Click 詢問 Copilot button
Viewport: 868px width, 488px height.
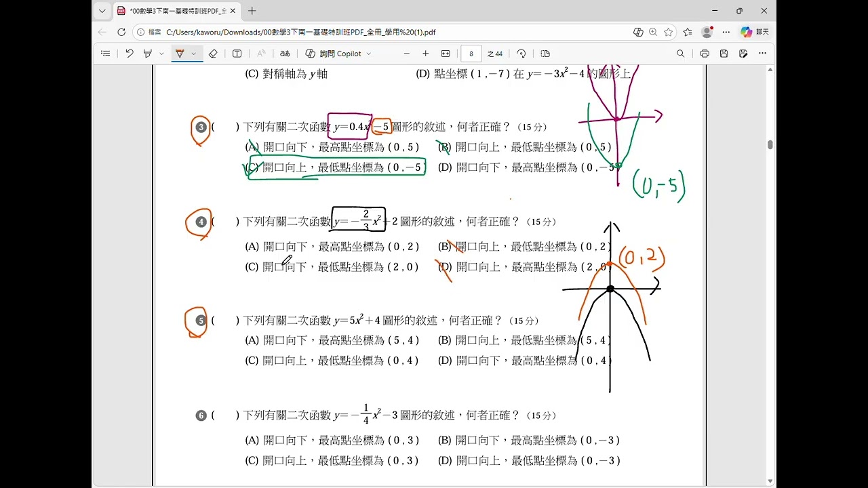click(x=333, y=54)
